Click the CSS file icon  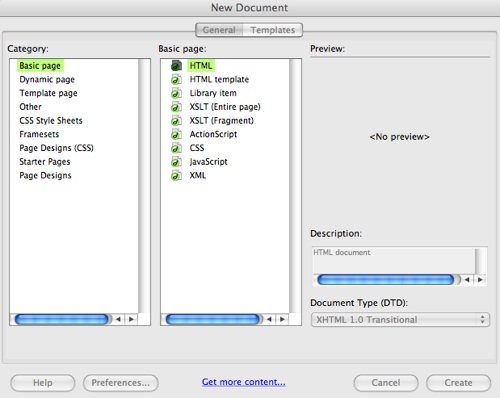(x=176, y=148)
